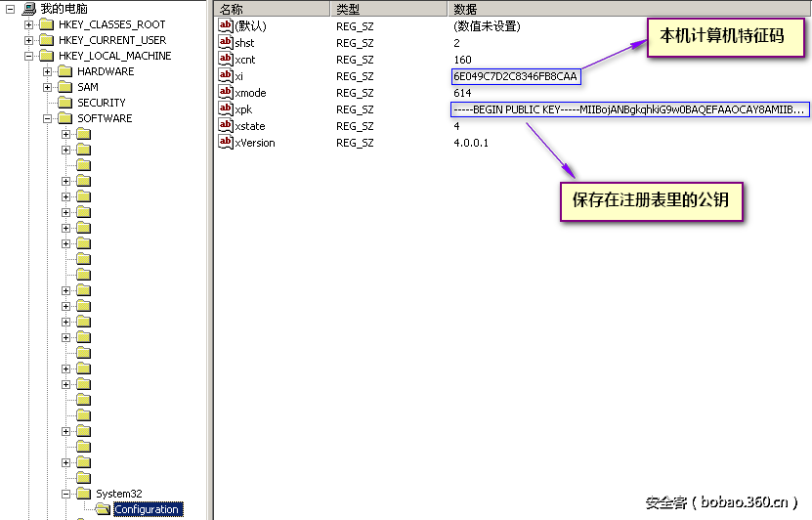Screen dimensions: 812x520
Task: Click the string icon of xi value
Action: (226, 75)
